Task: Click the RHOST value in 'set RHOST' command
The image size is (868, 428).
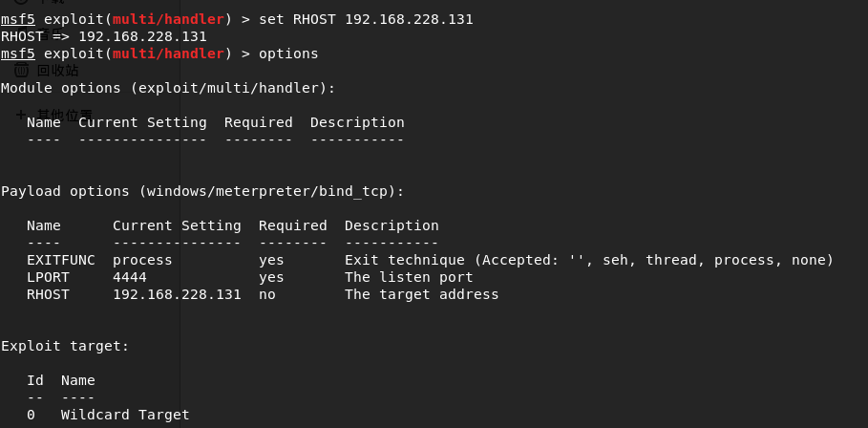Action: coord(409,19)
